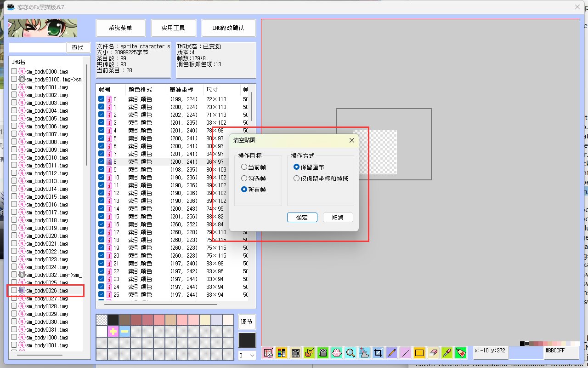Click the frame 16 pink info icon
The height and width of the screenshot is (368, 588).
[x=109, y=224]
